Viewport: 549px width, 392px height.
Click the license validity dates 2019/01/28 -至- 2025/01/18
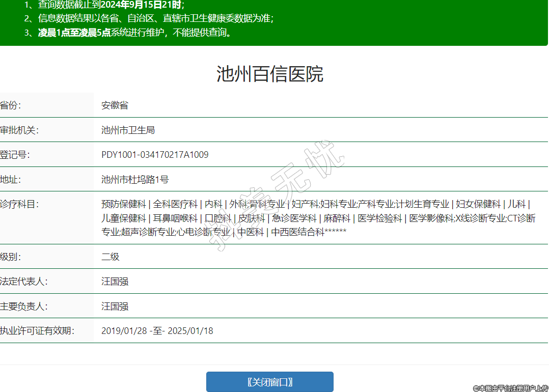point(157,331)
